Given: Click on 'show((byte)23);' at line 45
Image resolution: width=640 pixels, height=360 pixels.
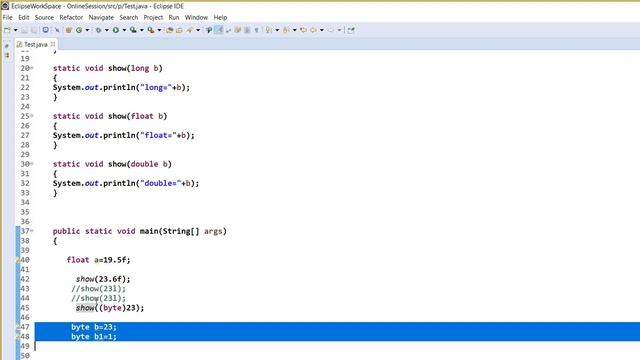Looking at the screenshot, I should point(110,308).
